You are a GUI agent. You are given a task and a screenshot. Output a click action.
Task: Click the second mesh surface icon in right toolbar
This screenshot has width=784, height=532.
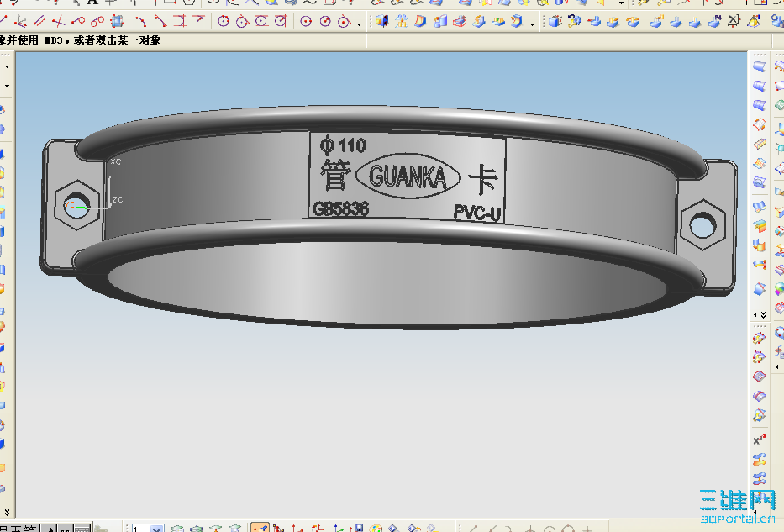pyautogui.click(x=760, y=86)
